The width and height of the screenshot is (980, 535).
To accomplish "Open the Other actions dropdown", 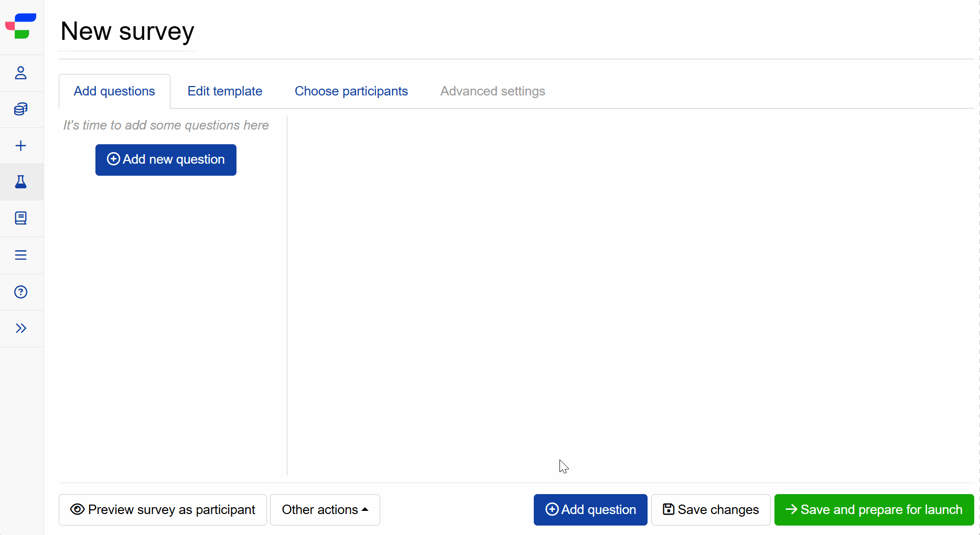I will pos(325,510).
